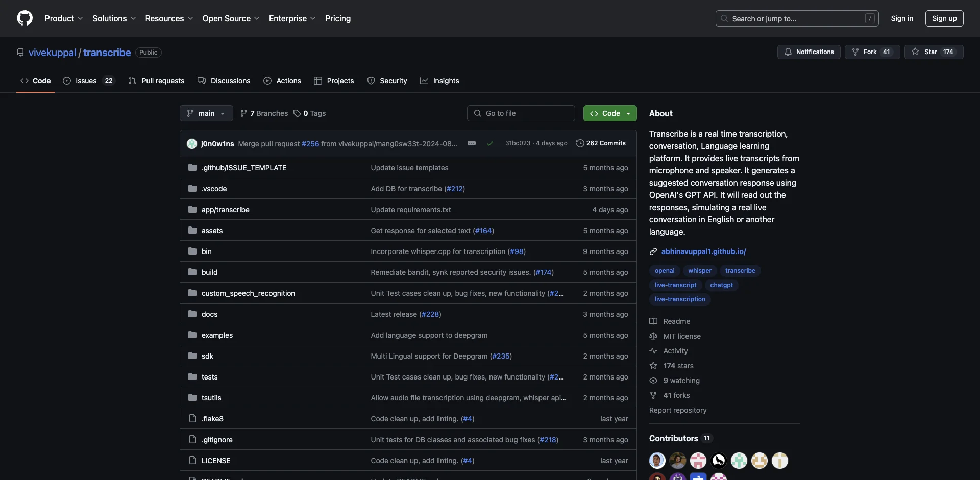This screenshot has height=480, width=980.
Task: Click Sign in
Action: (x=902, y=18)
